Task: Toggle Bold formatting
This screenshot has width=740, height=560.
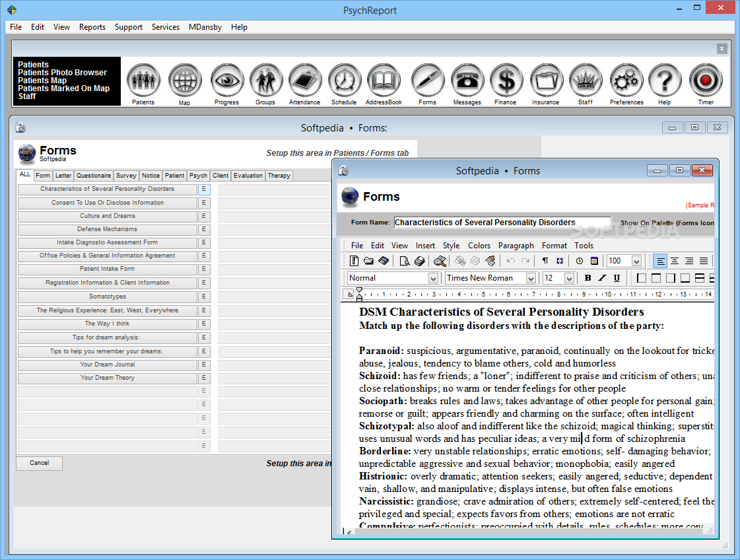Action: pos(588,278)
